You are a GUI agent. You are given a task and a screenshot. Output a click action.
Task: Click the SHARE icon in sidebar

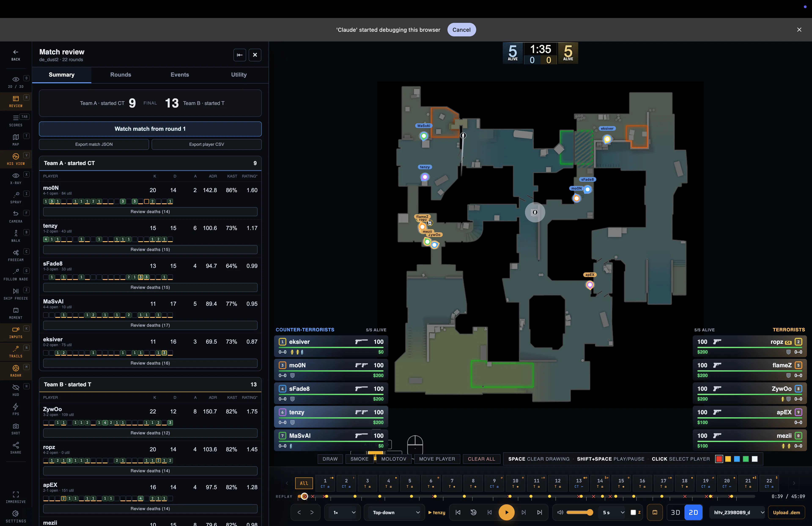[16, 445]
